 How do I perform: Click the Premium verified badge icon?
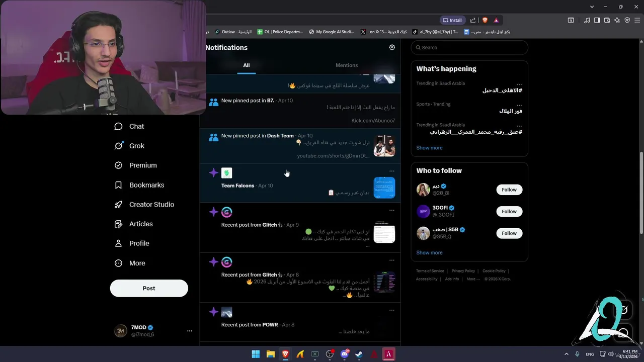(118, 165)
